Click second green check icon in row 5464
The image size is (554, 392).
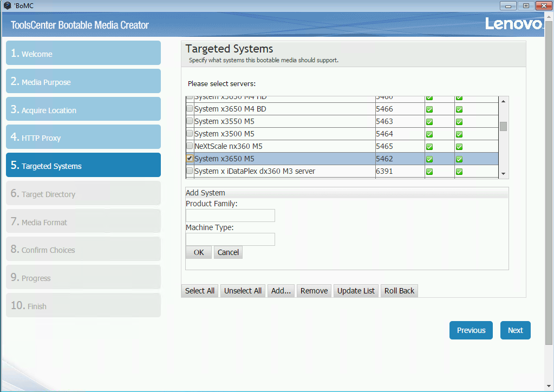[x=459, y=134]
